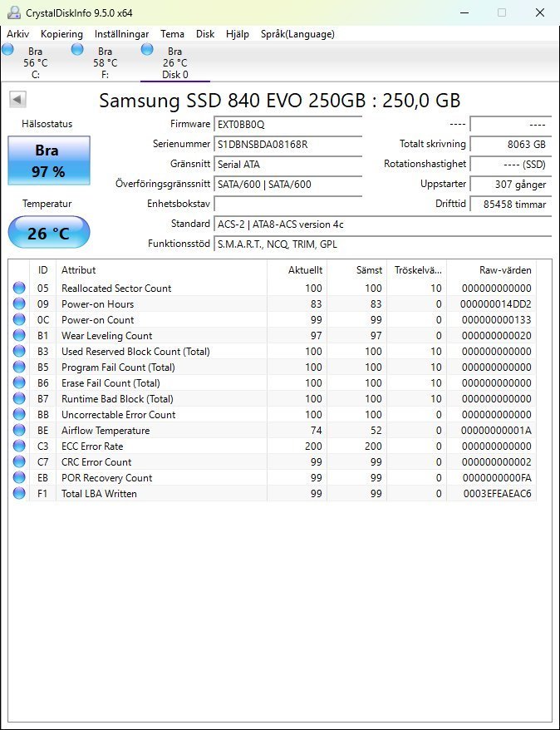
Task: Click the Serienummer field S1DBNSBDA08168R
Action: point(288,145)
